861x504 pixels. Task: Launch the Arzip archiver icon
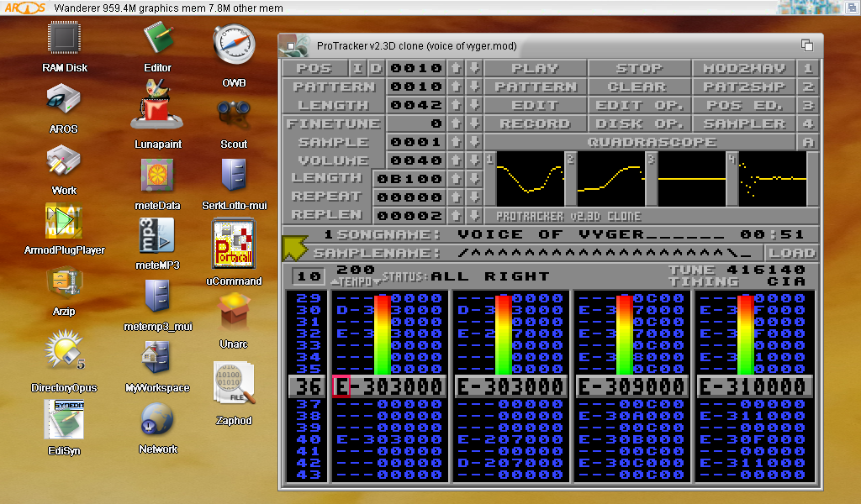coord(64,284)
